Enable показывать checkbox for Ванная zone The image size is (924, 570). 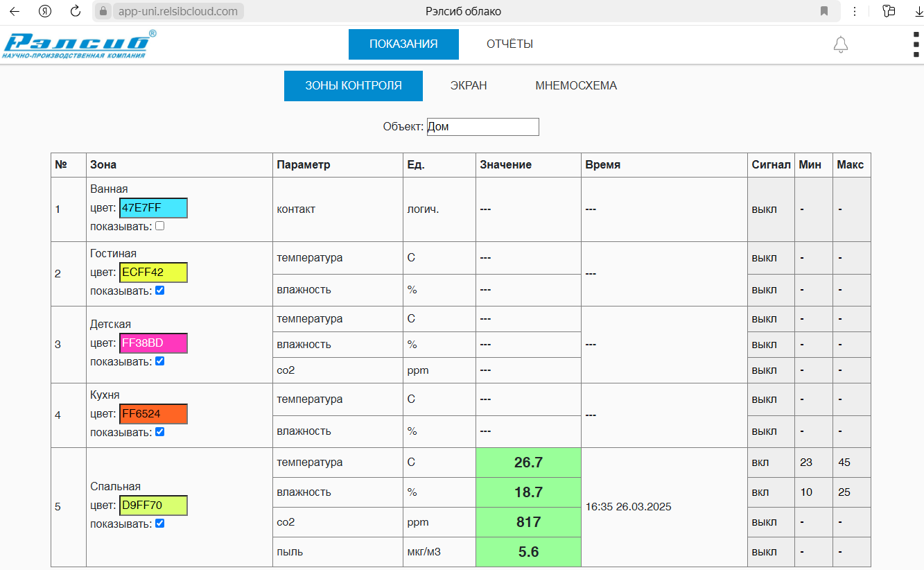160,226
